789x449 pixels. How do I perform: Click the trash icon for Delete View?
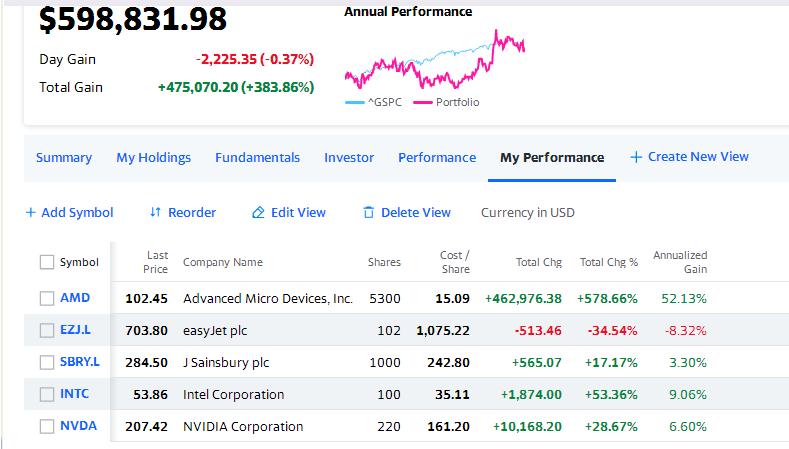(x=369, y=212)
